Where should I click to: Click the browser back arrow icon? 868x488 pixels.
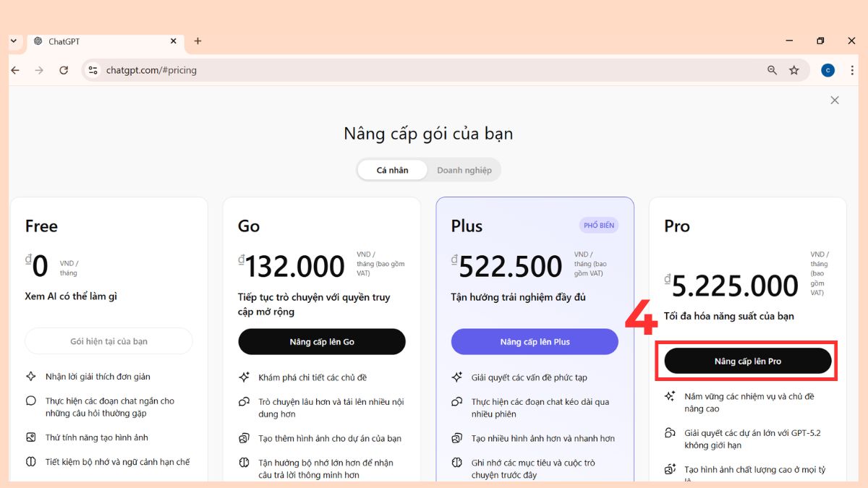14,69
